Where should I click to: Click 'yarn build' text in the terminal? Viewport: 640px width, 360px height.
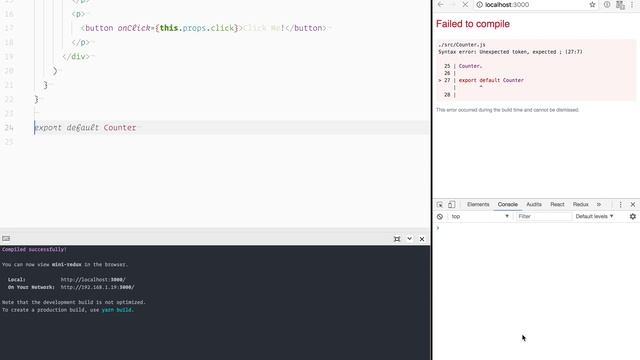[x=117, y=310]
